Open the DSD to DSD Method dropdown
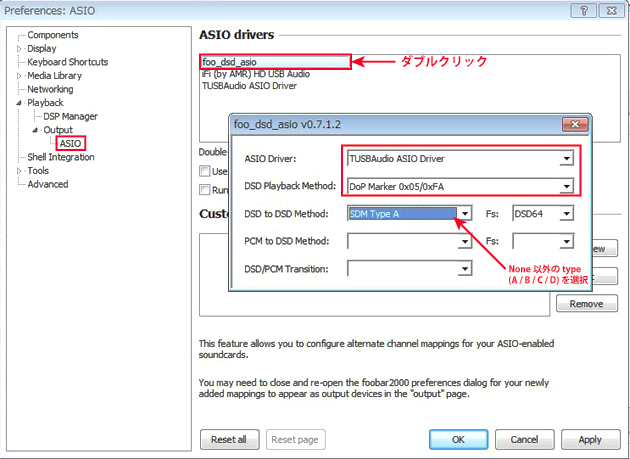Screen dimensions: 630x459 pos(465,214)
